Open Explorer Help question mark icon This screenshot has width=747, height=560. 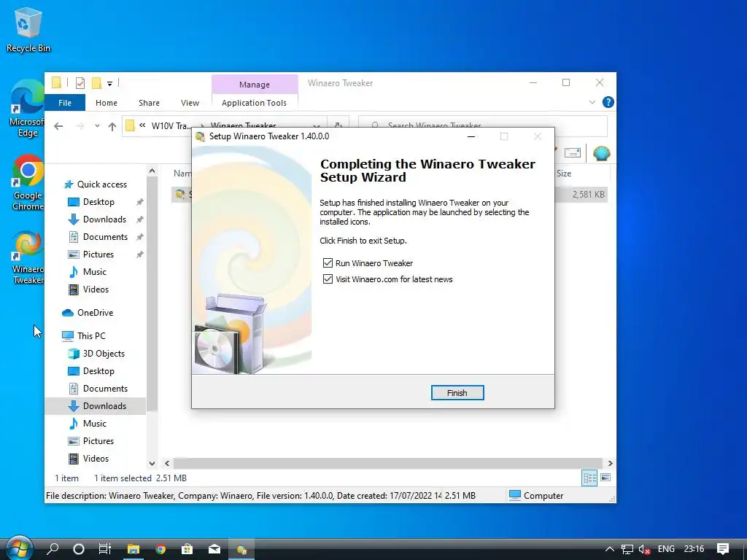coord(608,102)
